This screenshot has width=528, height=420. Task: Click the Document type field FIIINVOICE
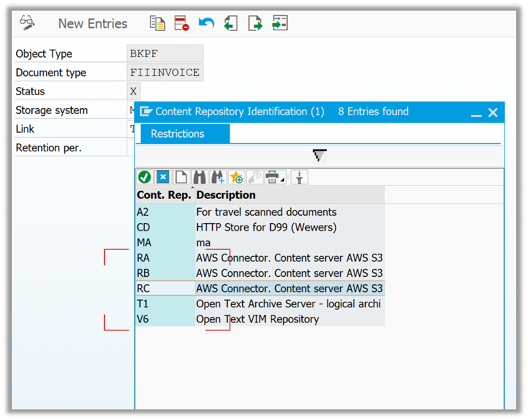point(165,72)
